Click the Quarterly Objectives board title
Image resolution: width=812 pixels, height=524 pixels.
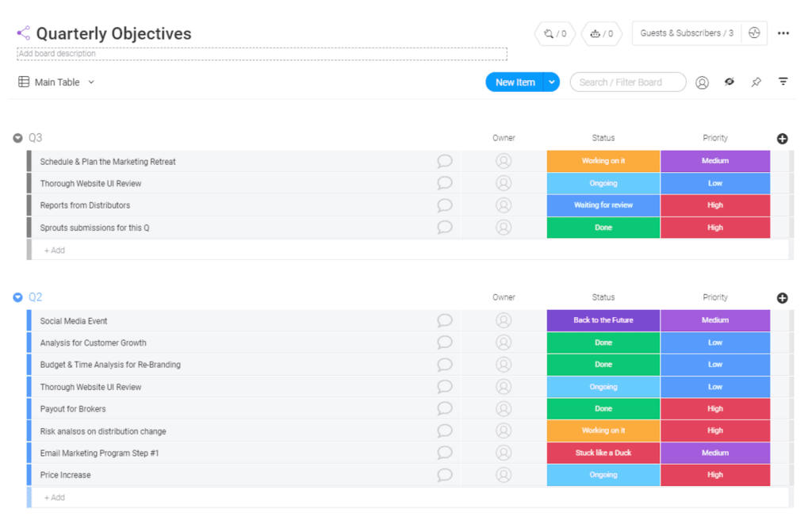click(x=114, y=33)
